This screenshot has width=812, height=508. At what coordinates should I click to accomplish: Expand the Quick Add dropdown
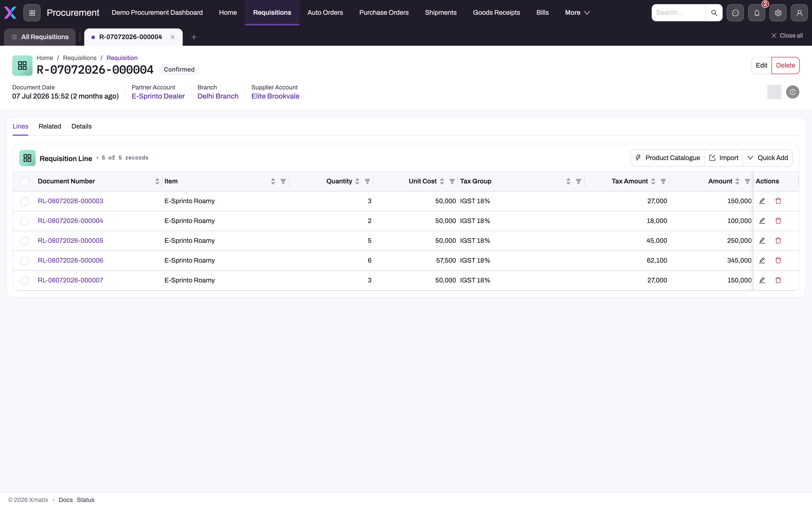[x=768, y=158]
